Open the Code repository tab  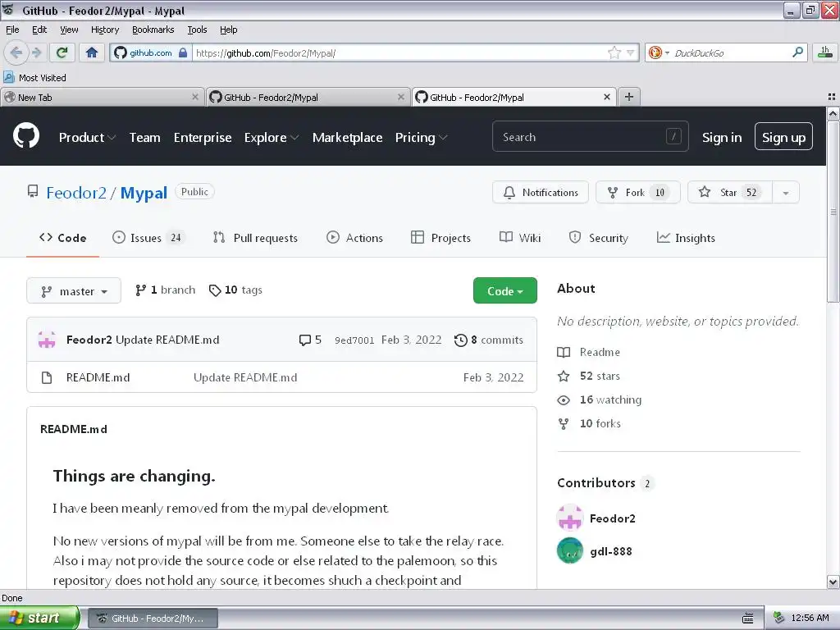point(62,238)
